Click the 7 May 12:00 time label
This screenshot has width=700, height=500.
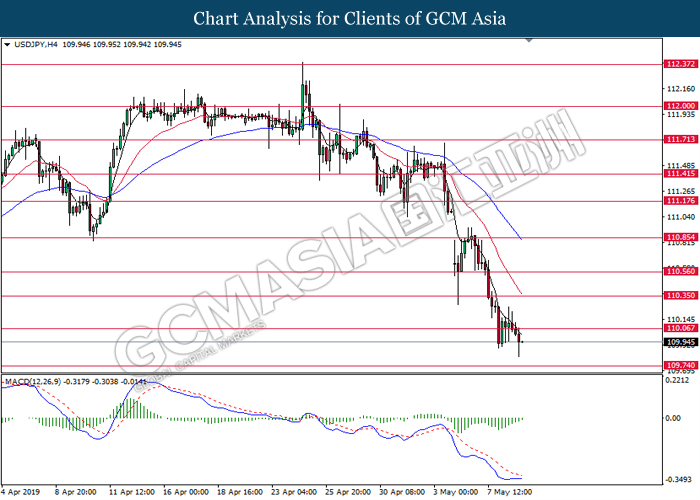[510, 492]
